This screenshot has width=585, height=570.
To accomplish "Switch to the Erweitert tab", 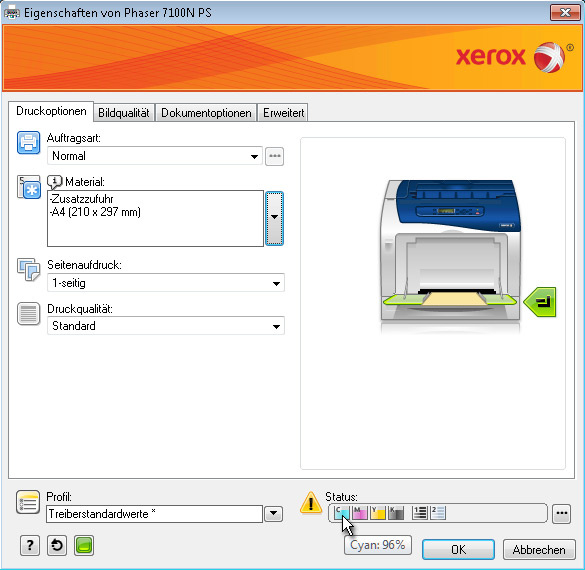I will pyautogui.click(x=283, y=113).
